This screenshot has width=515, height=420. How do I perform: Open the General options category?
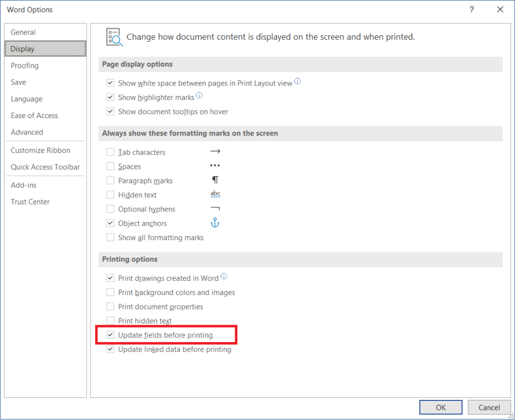click(x=45, y=32)
